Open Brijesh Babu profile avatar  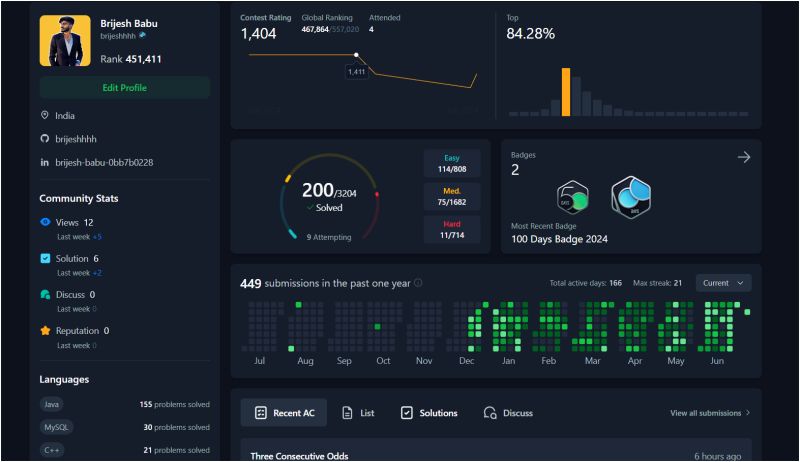pos(65,41)
